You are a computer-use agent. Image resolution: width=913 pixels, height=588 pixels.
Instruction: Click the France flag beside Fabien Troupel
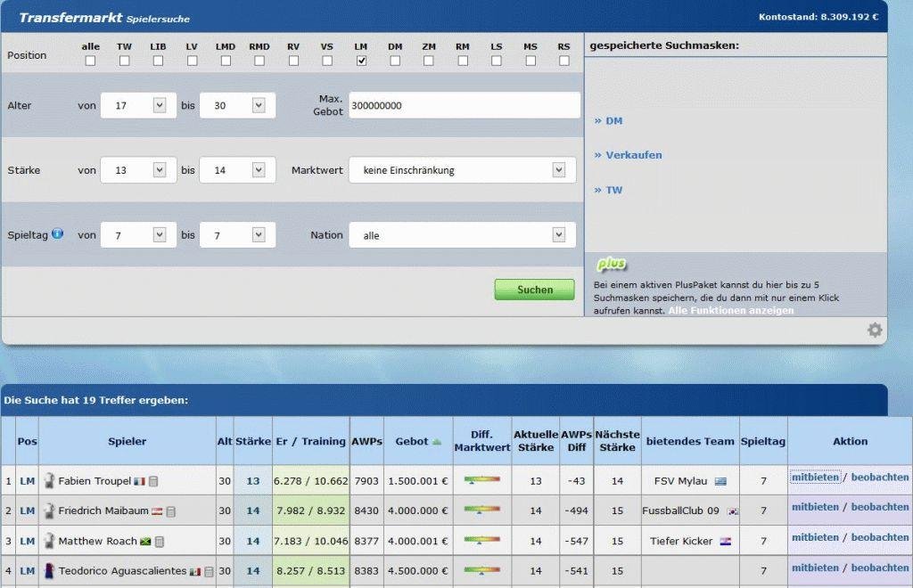pos(137,481)
